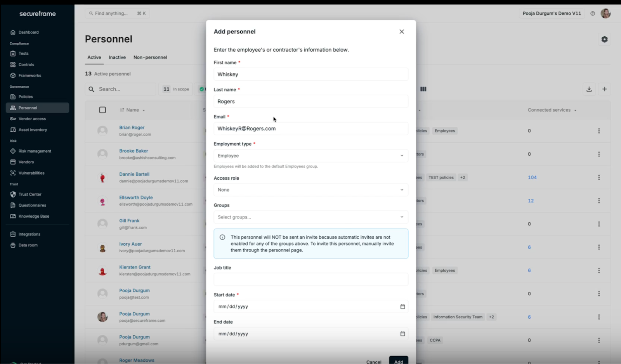The width and height of the screenshot is (621, 364).
Task: Open Vendor access in the sidebar
Action: 32,119
